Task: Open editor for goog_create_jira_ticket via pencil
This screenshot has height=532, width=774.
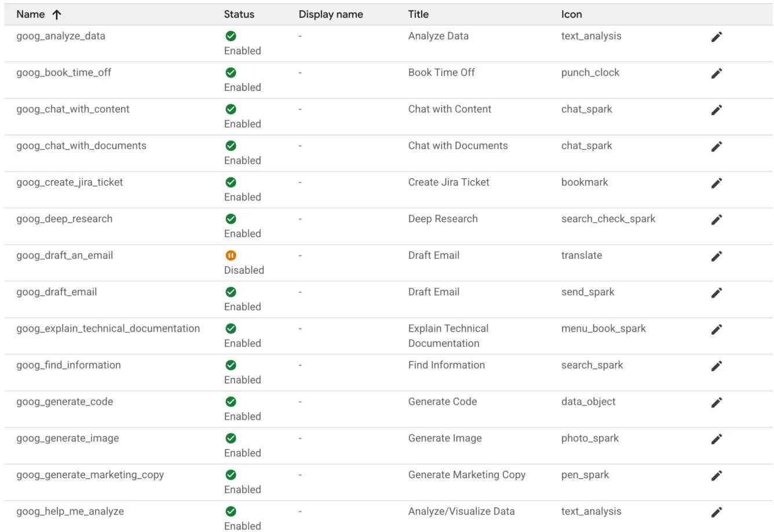Action: coord(717,183)
